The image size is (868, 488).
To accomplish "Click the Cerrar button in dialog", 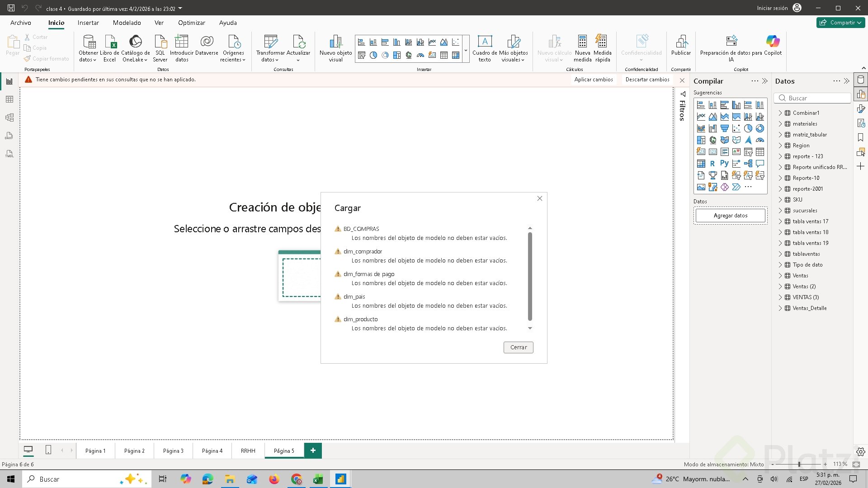I will (x=518, y=347).
